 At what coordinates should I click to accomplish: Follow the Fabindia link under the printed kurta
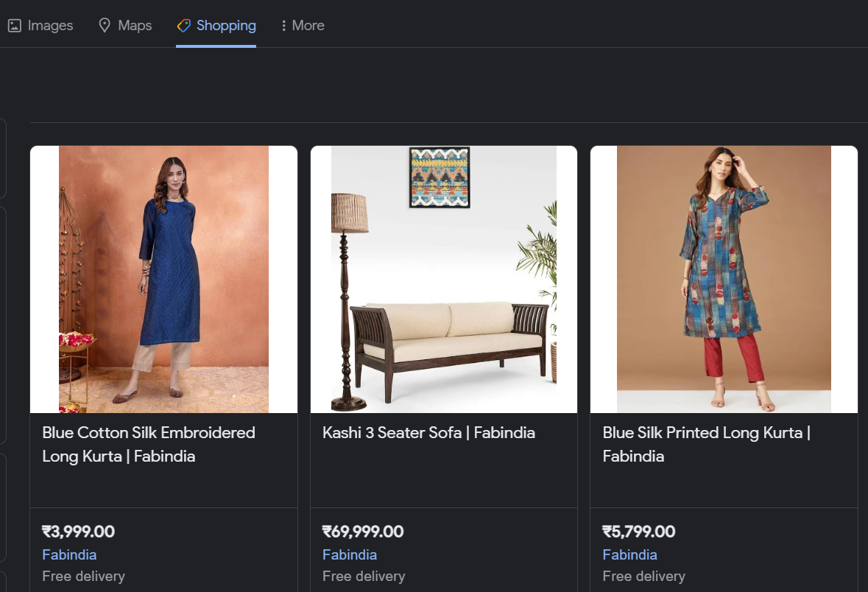coord(629,554)
